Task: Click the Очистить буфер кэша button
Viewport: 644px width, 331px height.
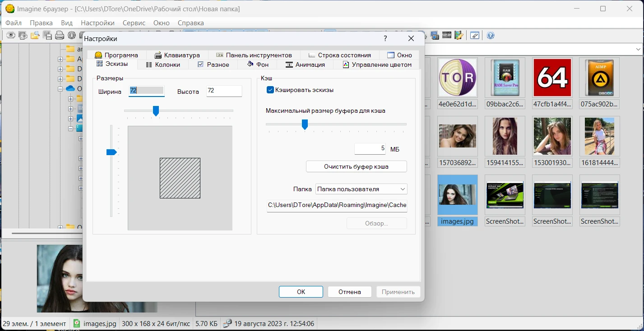Action: point(356,166)
